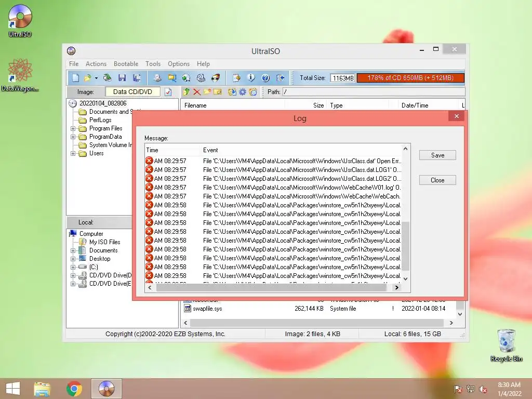
Task: Open the Bootable menu
Action: point(126,64)
